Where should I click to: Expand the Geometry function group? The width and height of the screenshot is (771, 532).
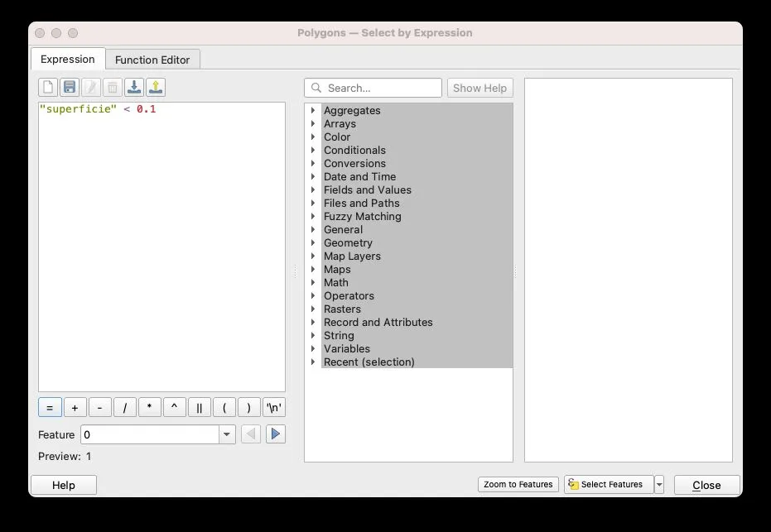click(314, 243)
